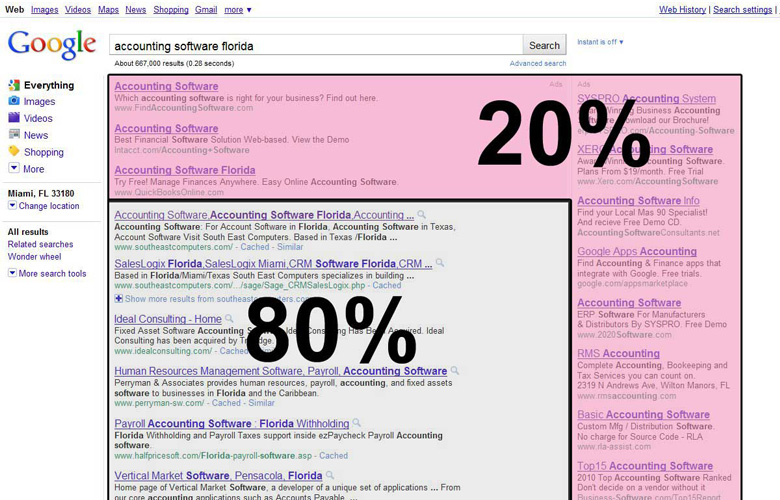
Task: Open the "Change location" option
Action: (43, 206)
